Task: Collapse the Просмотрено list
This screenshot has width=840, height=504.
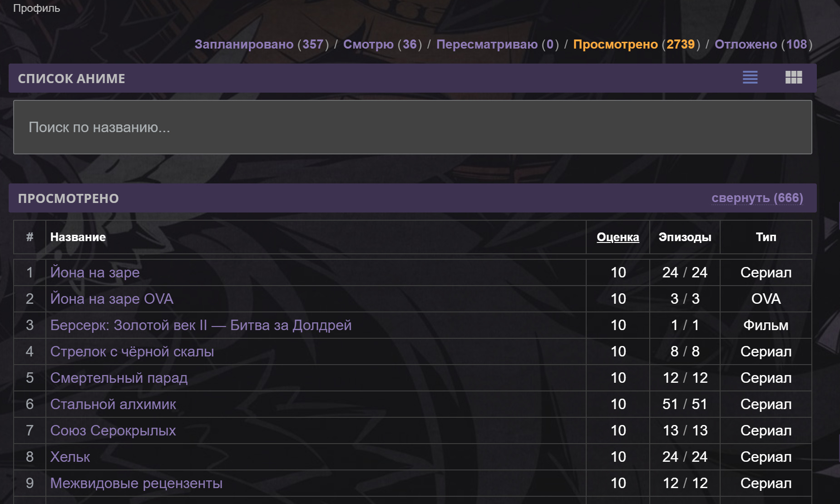Action: [757, 198]
